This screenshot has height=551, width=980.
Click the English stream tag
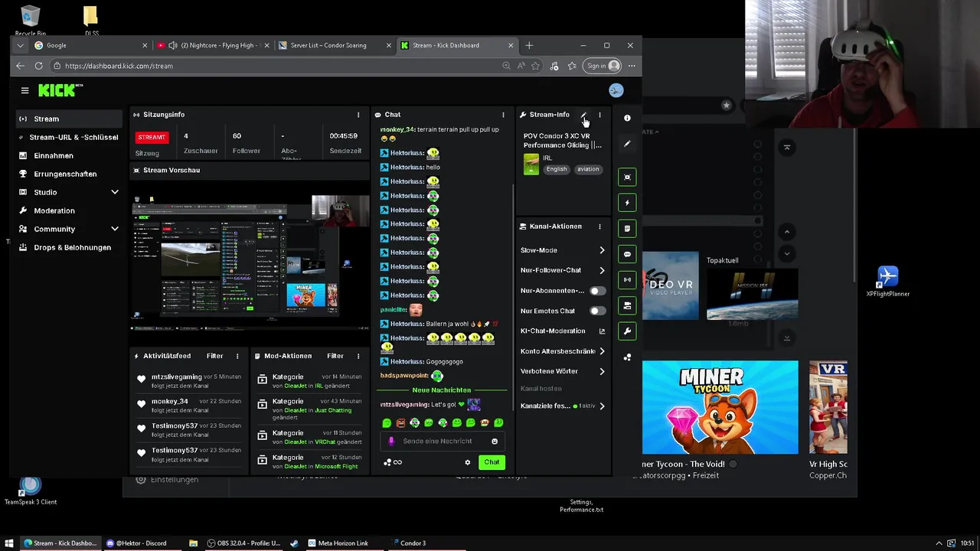[557, 169]
